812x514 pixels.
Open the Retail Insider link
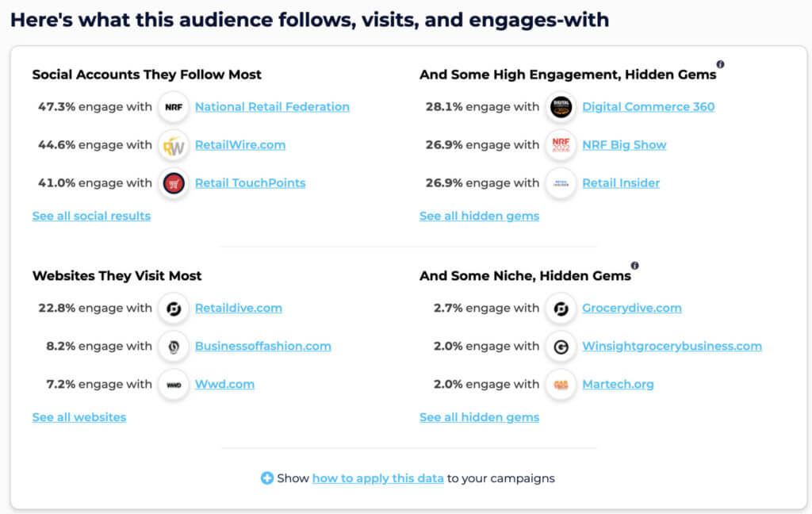coord(620,183)
